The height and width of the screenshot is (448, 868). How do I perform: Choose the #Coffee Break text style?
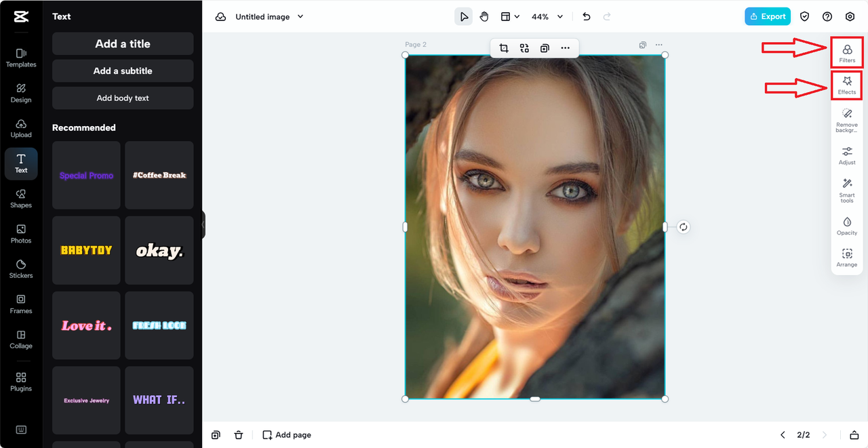pos(159,175)
